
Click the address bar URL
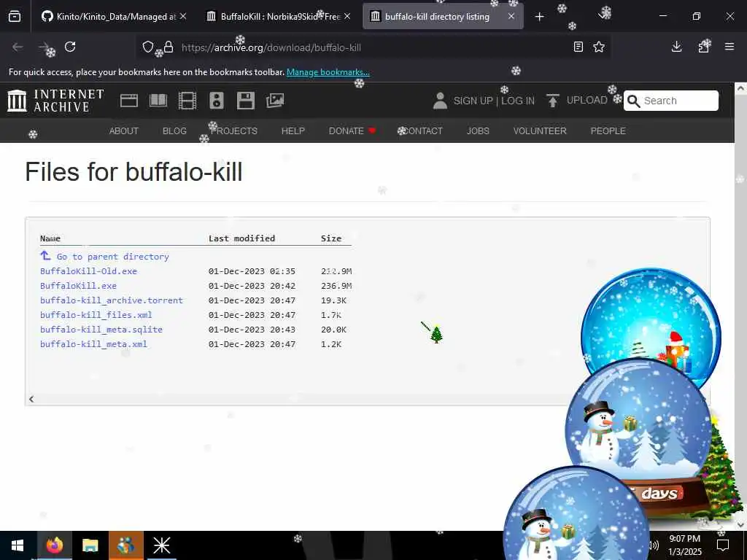pos(271,47)
